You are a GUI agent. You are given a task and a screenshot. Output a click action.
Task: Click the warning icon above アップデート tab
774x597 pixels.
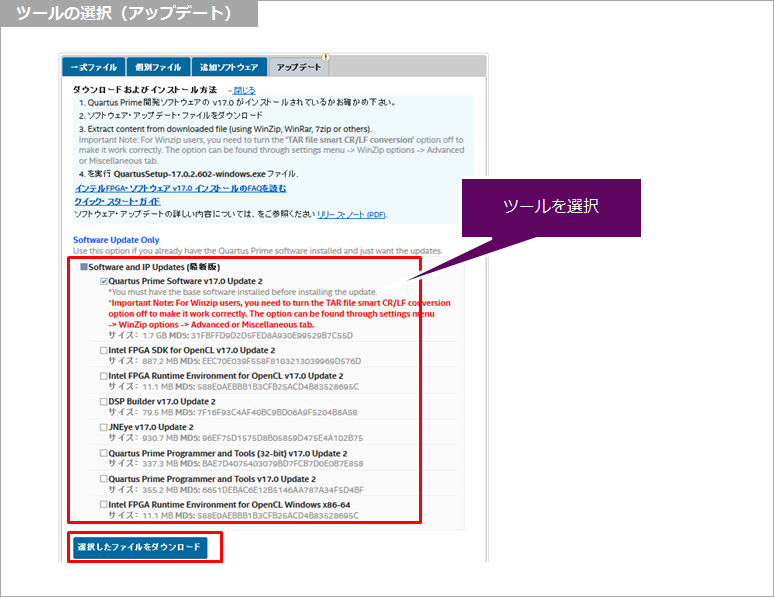coord(326,57)
